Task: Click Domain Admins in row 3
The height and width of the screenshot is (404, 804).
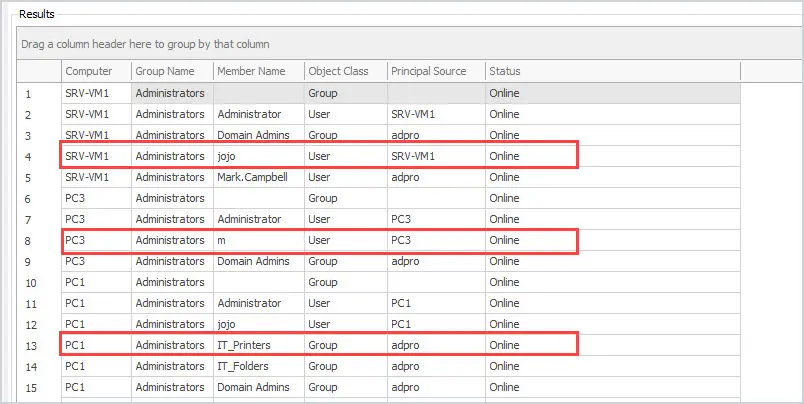Action: click(x=253, y=135)
